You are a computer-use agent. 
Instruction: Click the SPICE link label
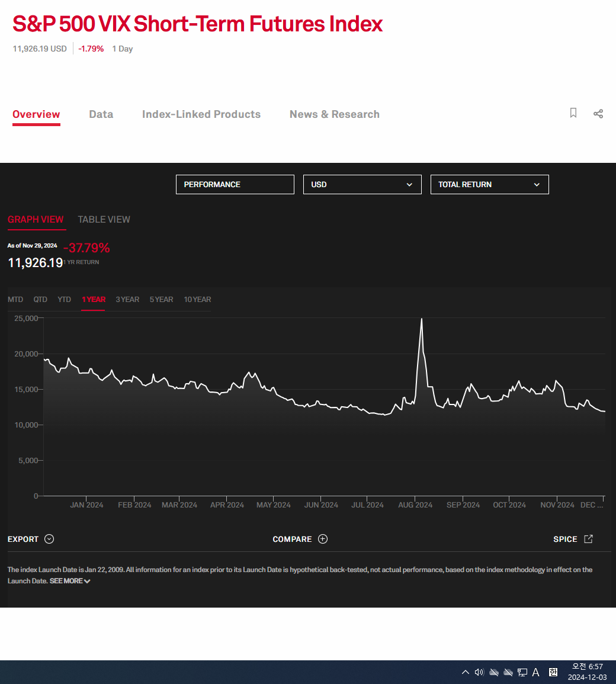(565, 539)
